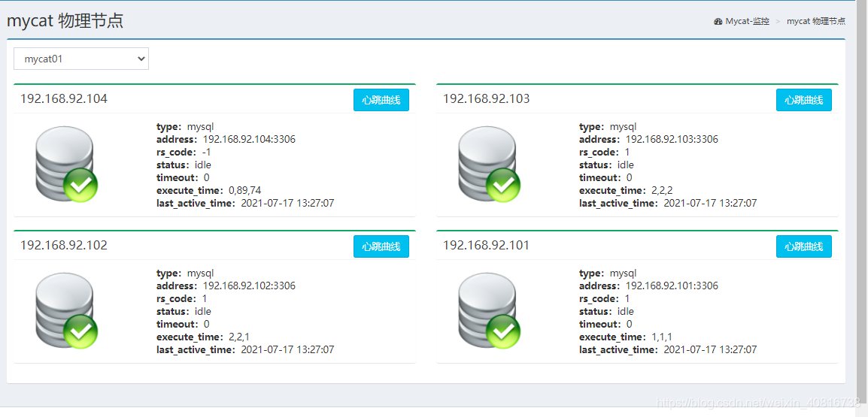
Task: Open 心跳曲线 for node 192.168.92.102
Action: pyautogui.click(x=381, y=246)
